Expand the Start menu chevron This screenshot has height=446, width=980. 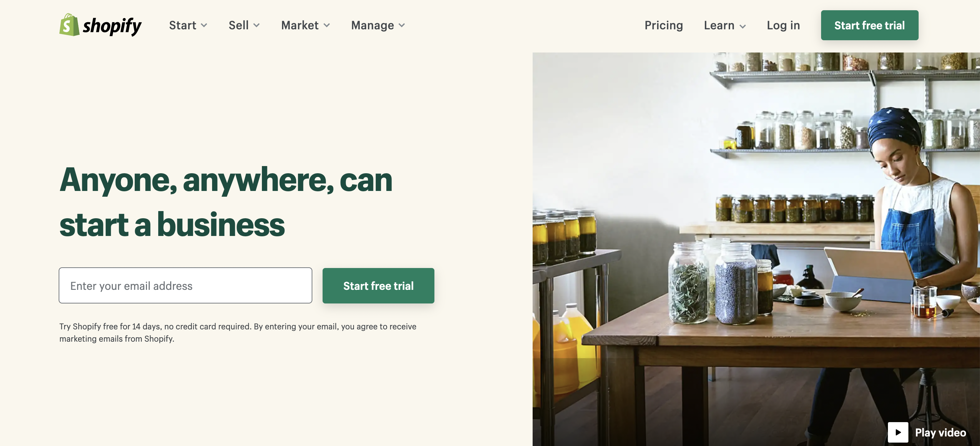[x=204, y=26]
